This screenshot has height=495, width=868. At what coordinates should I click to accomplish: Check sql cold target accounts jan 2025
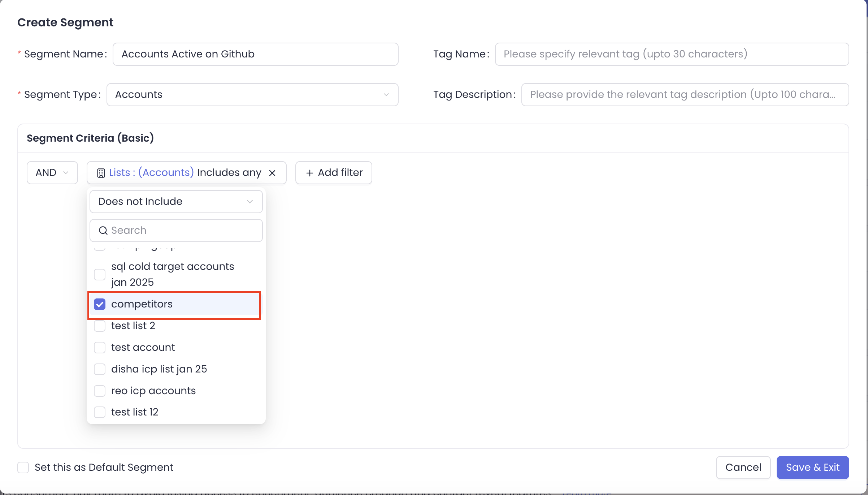click(100, 275)
